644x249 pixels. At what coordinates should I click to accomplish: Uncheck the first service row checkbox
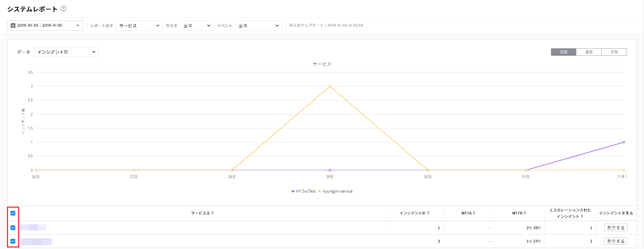click(x=13, y=228)
